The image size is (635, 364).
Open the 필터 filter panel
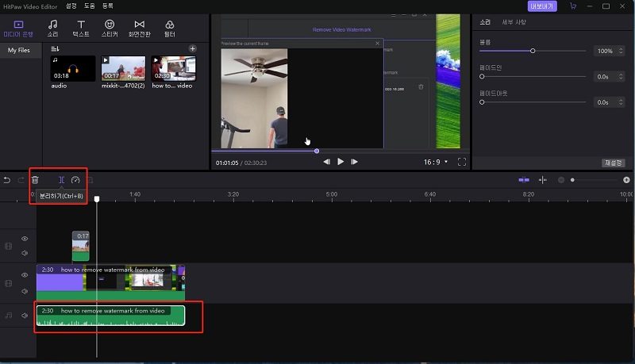(x=170, y=29)
